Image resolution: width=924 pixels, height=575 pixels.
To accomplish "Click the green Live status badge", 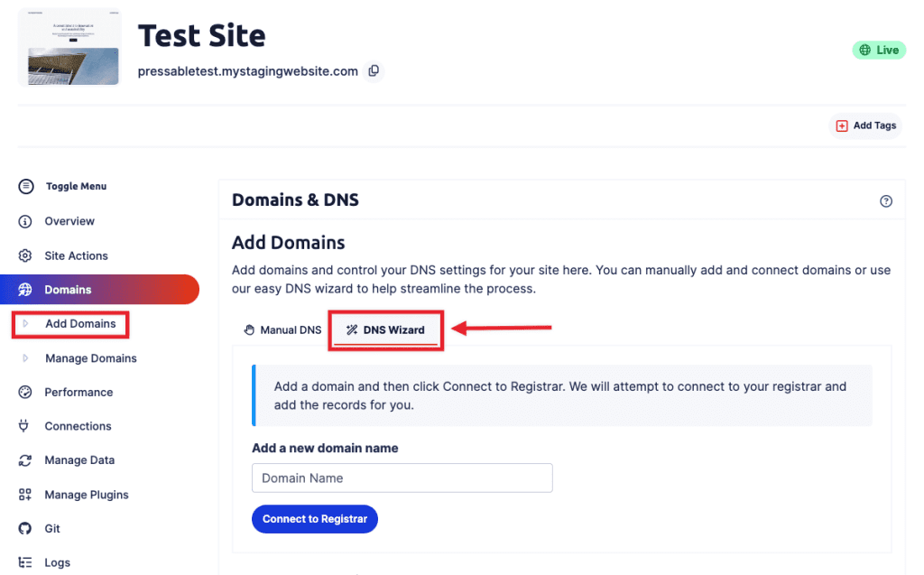I will (879, 50).
